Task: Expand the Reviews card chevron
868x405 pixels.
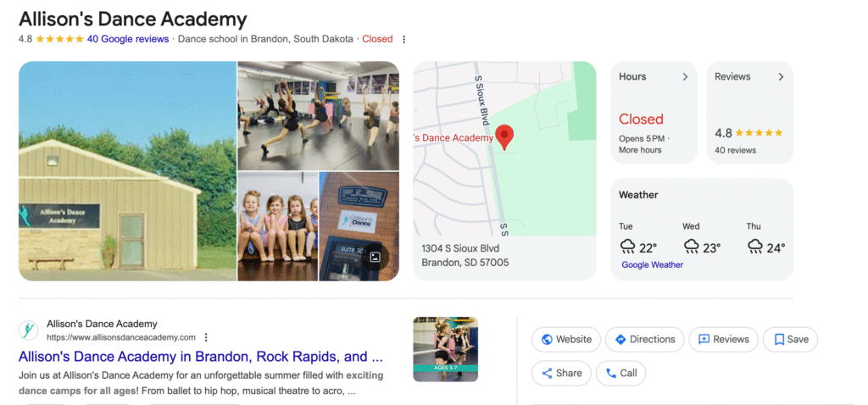Action: point(781,77)
